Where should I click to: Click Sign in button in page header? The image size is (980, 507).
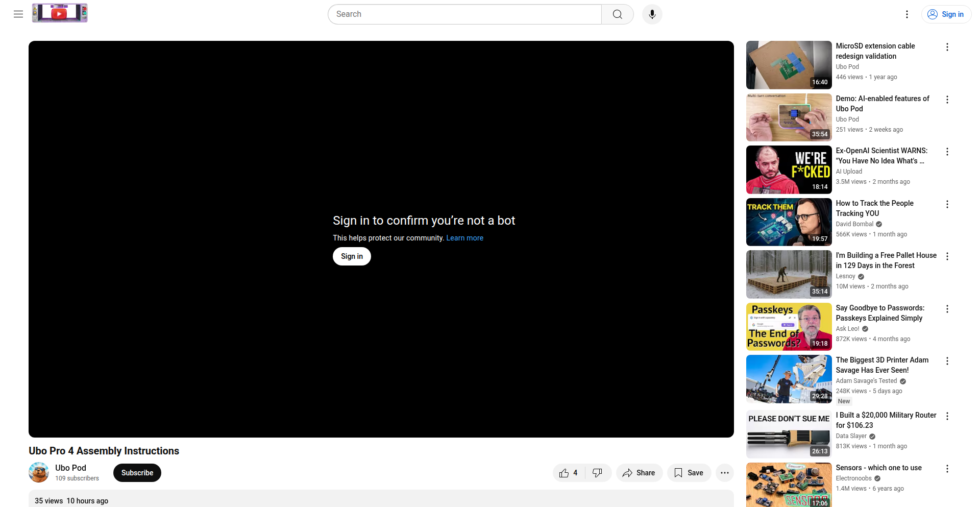pos(946,14)
